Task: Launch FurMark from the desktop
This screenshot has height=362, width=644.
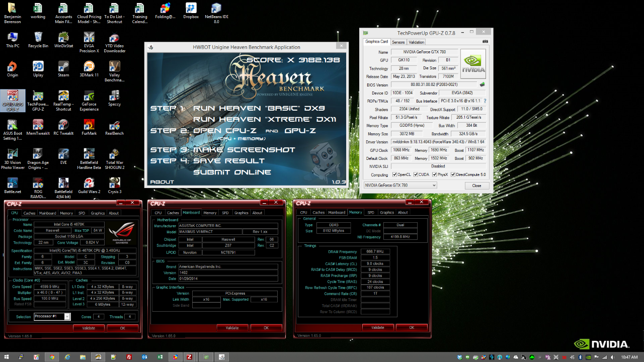Action: [x=89, y=128]
